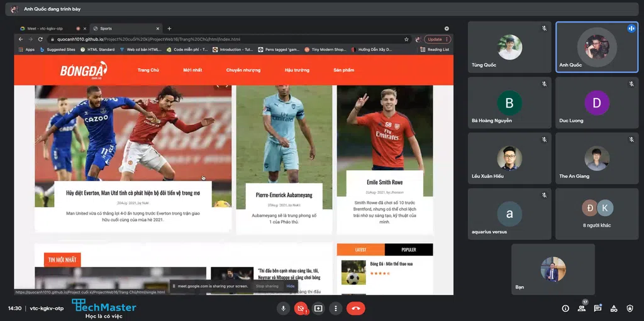Click the address bar URL field
Image resolution: width=644 pixels, height=321 pixels.
tap(229, 40)
